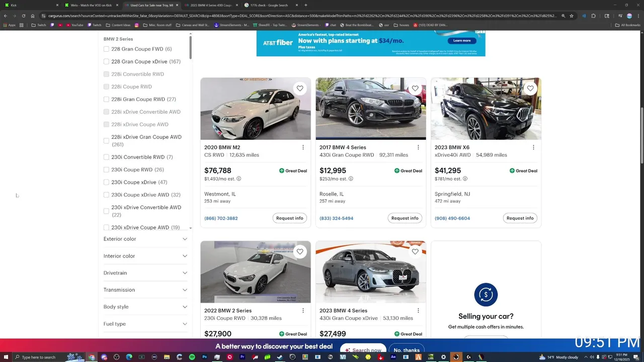Open the three-dot menu on 2022 BMW 2 Series
Viewport: 644px width, 362px height.
click(x=303, y=311)
